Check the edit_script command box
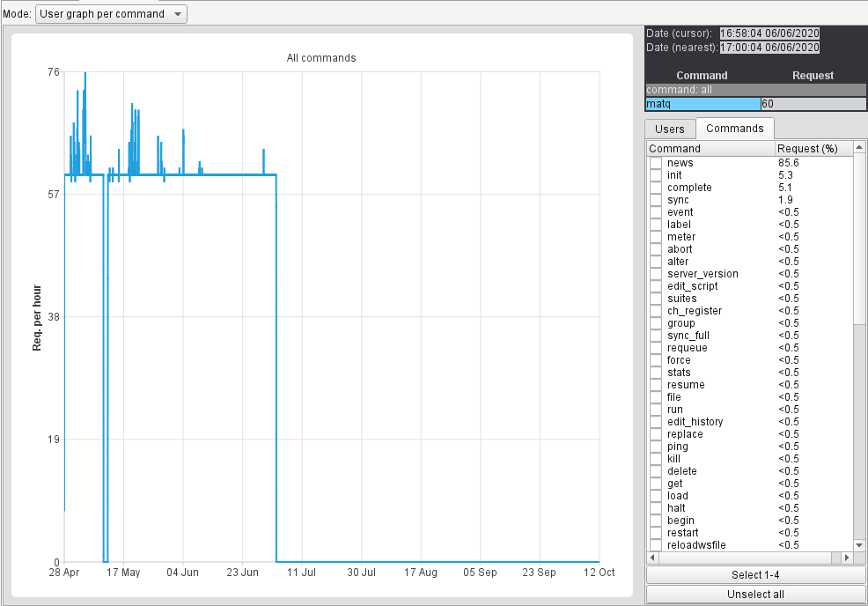868x606 pixels. [x=656, y=286]
